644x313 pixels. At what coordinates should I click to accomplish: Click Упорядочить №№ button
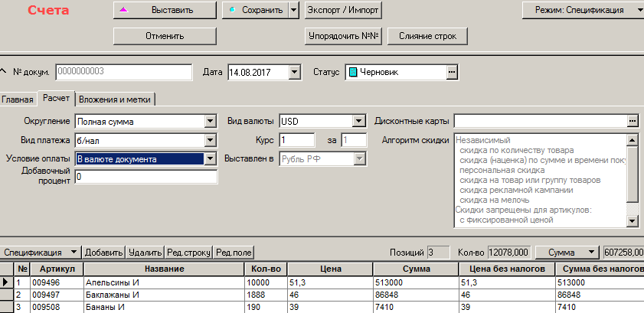coord(343,36)
